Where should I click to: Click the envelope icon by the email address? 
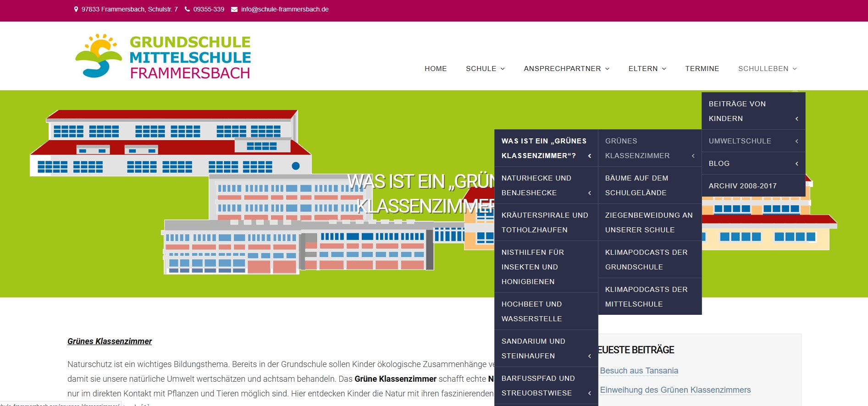point(234,9)
